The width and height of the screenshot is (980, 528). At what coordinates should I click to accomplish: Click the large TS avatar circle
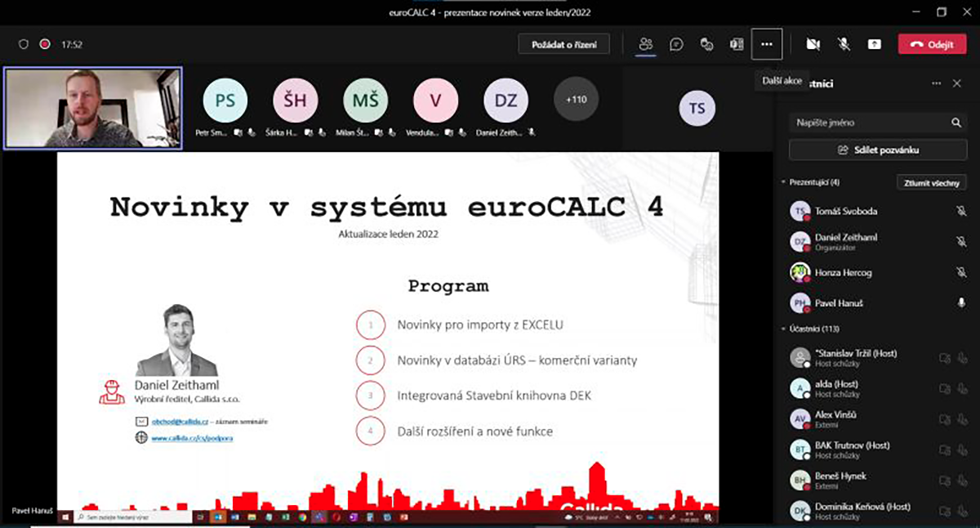[697, 108]
